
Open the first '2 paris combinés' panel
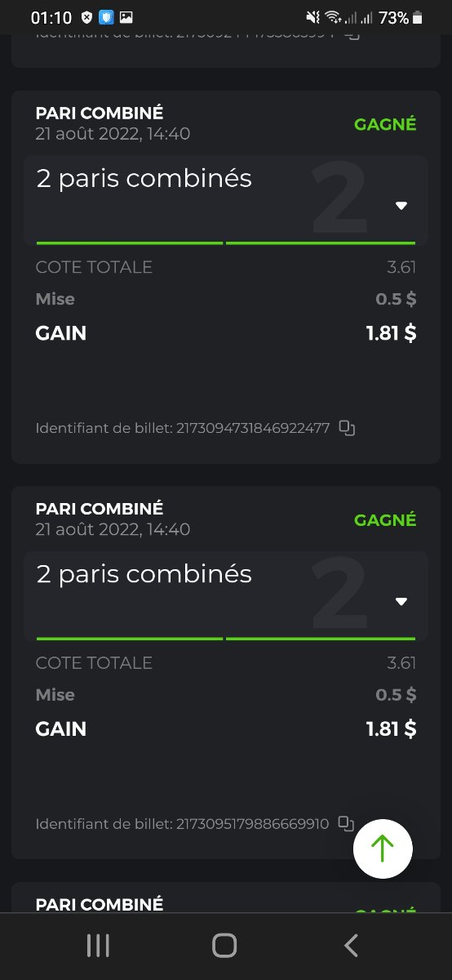pyautogui.click(x=226, y=200)
